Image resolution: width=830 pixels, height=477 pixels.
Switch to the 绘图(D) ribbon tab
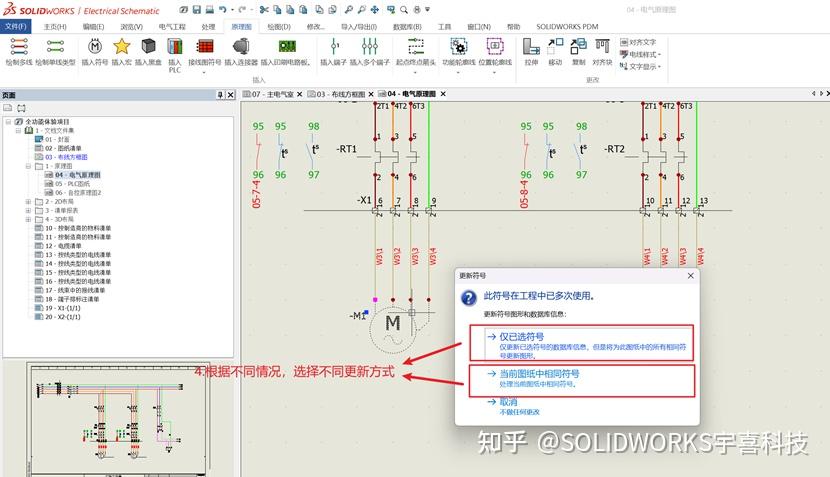[279, 26]
